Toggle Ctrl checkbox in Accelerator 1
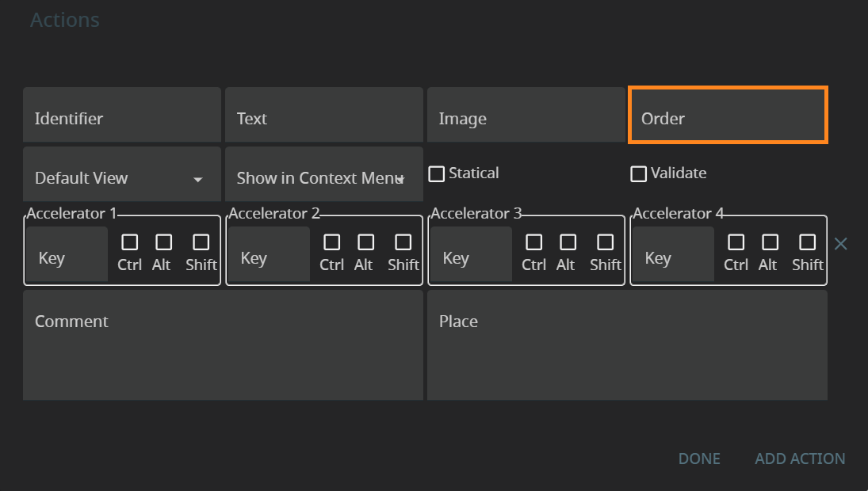This screenshot has height=491, width=868. click(129, 242)
